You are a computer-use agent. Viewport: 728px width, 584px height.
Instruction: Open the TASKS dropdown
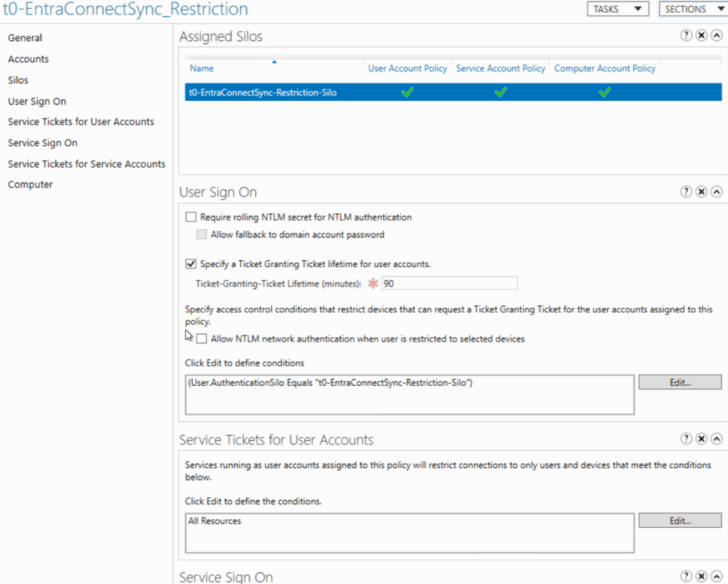(617, 9)
